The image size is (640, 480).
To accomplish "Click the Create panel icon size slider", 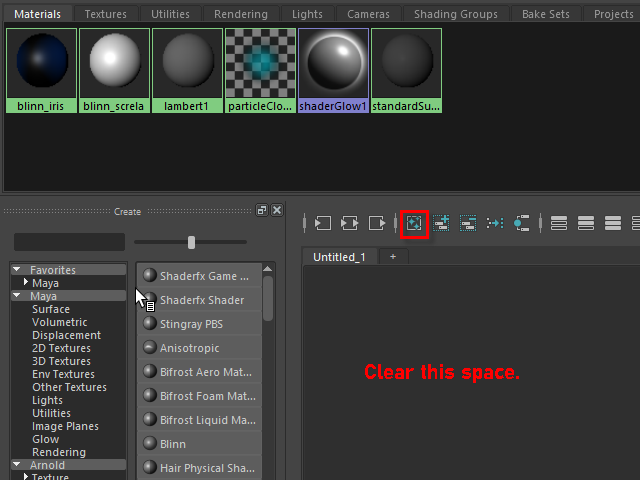I will (x=191, y=242).
